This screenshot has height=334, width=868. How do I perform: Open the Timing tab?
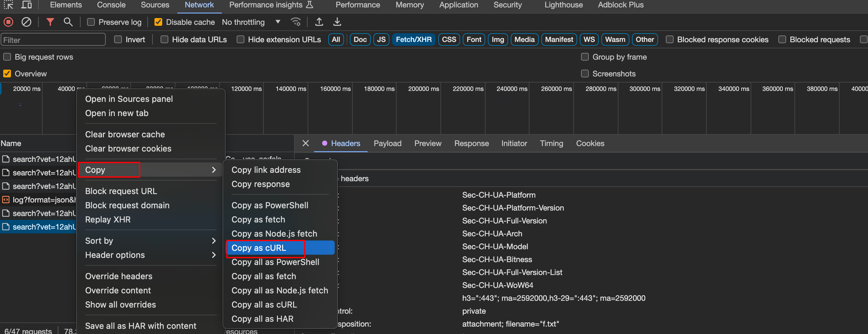(551, 143)
